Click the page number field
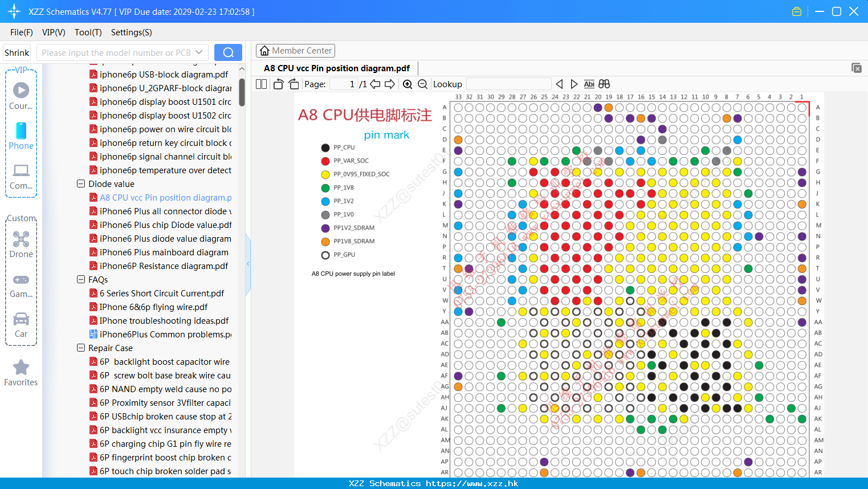This screenshot has height=489, width=868. (343, 84)
